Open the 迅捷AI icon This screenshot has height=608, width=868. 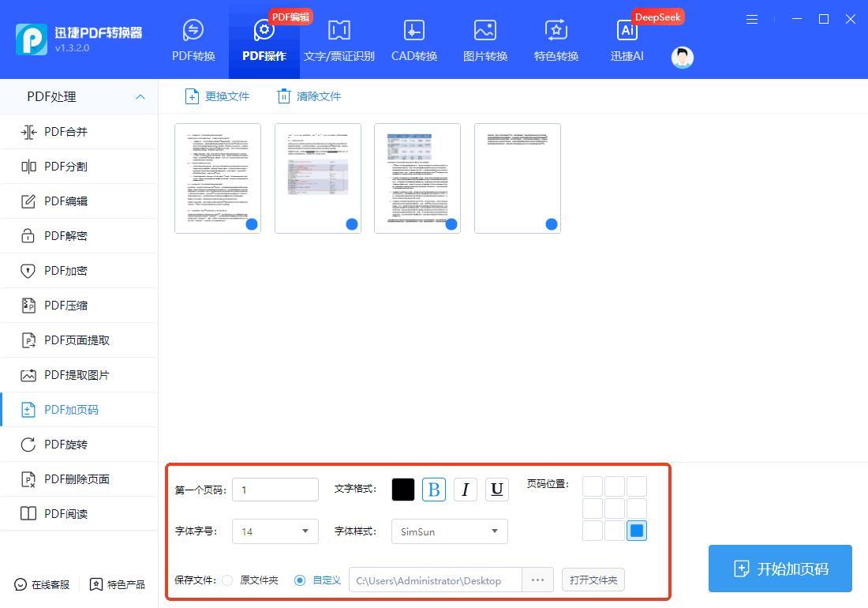pyautogui.click(x=627, y=31)
